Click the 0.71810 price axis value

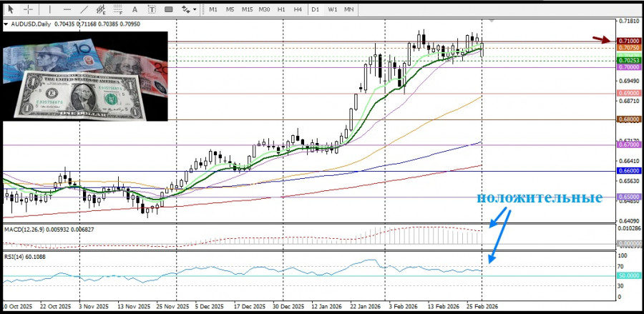629,21
